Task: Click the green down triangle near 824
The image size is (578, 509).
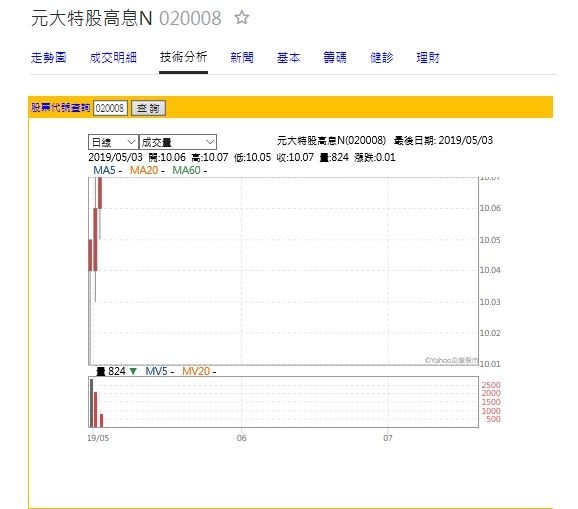Action: [133, 371]
